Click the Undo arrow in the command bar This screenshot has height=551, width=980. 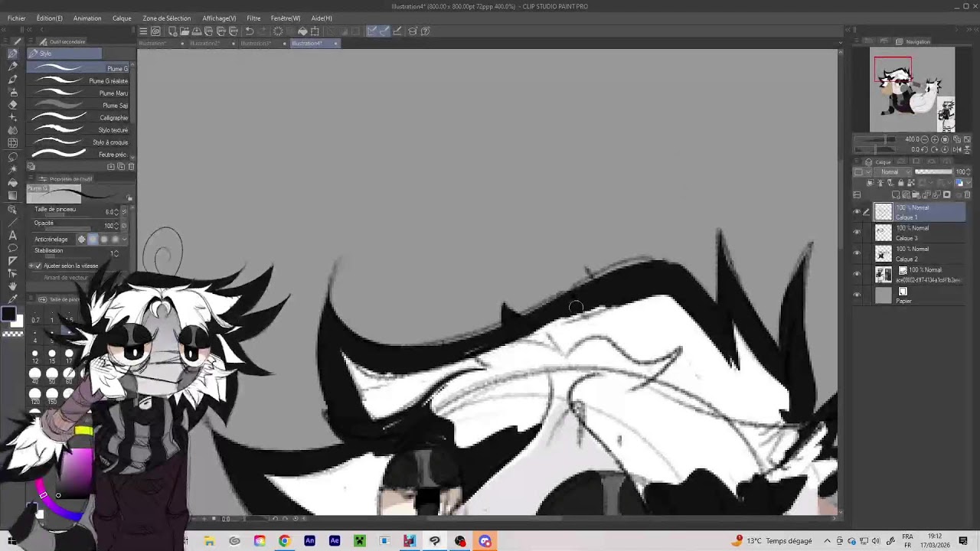pyautogui.click(x=250, y=31)
